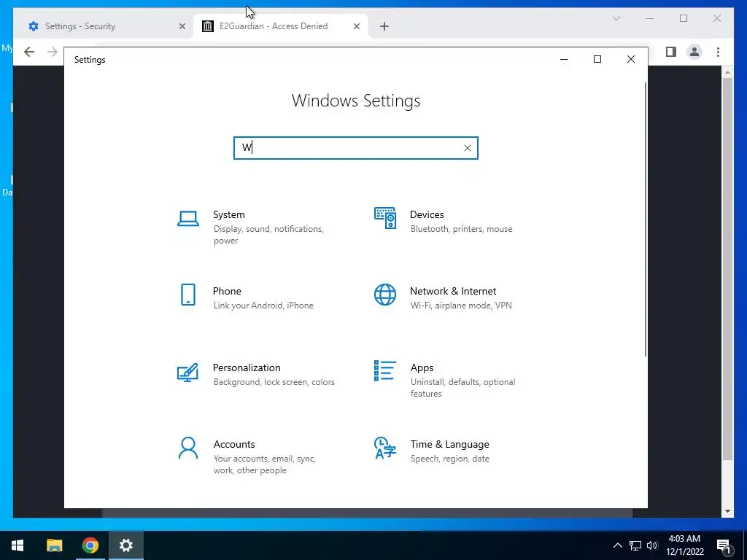
Task: Show hidden tray icons chevron
Action: click(x=617, y=545)
